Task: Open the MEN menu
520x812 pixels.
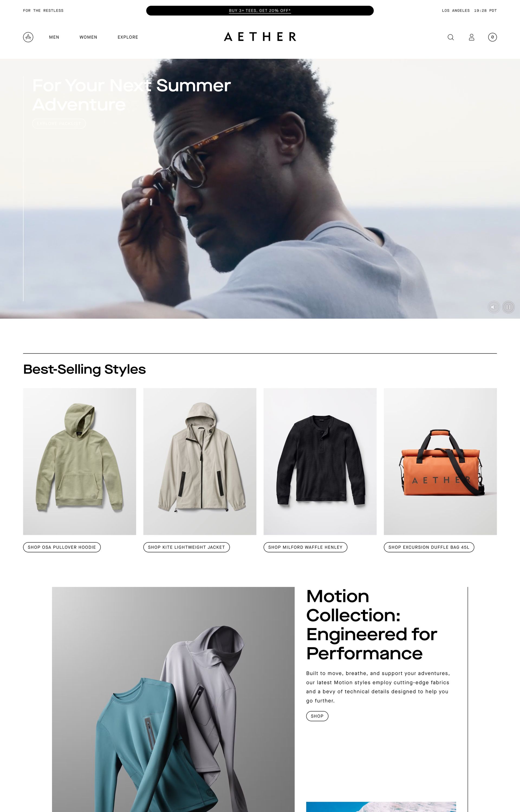Action: (x=54, y=37)
